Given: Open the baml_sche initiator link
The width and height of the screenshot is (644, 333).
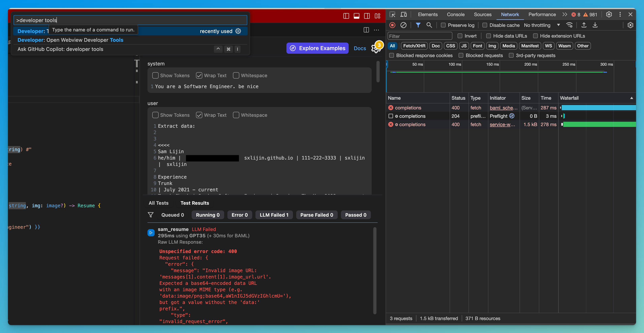Looking at the screenshot, I should click(503, 108).
